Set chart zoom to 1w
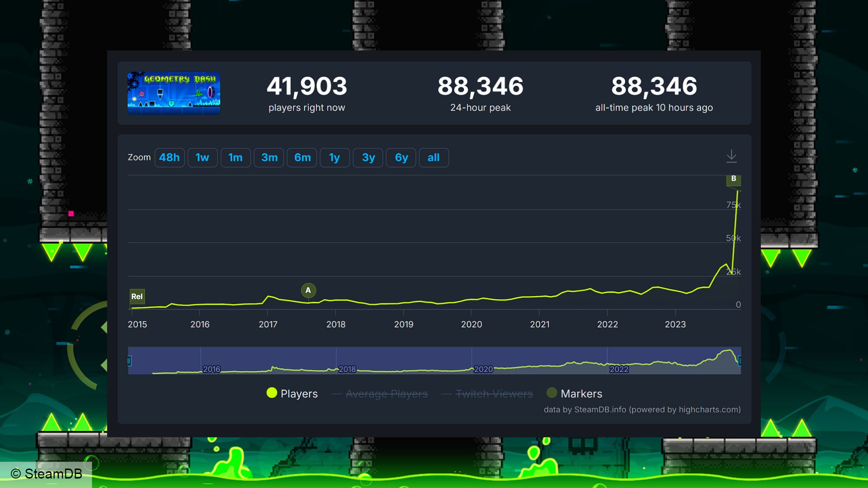This screenshot has height=488, width=868. point(203,158)
